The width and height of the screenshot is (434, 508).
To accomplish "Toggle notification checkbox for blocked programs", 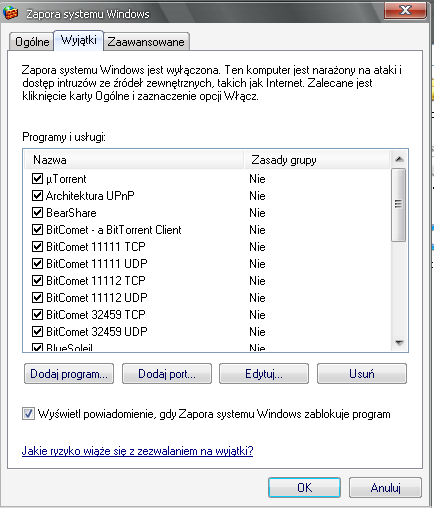I will tap(28, 414).
